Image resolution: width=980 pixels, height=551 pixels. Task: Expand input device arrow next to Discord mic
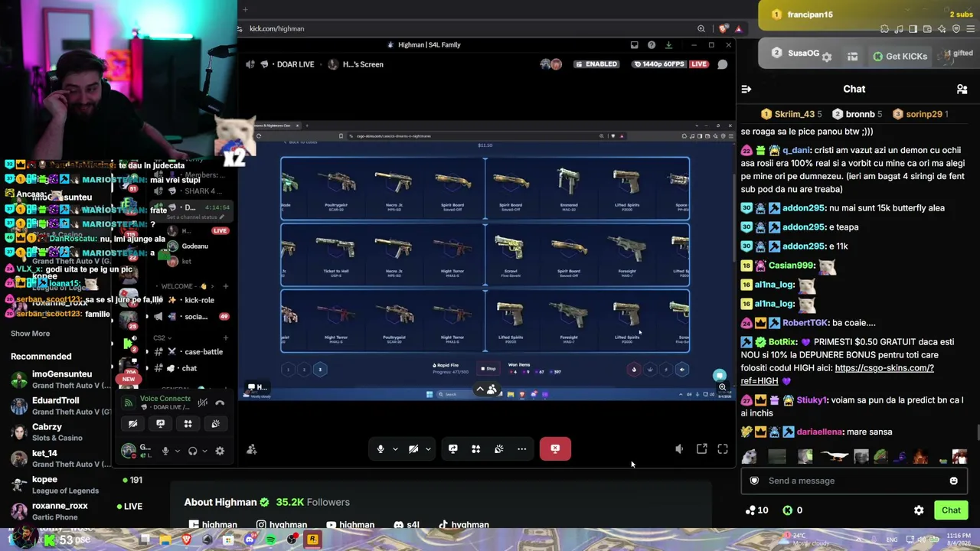178,451
